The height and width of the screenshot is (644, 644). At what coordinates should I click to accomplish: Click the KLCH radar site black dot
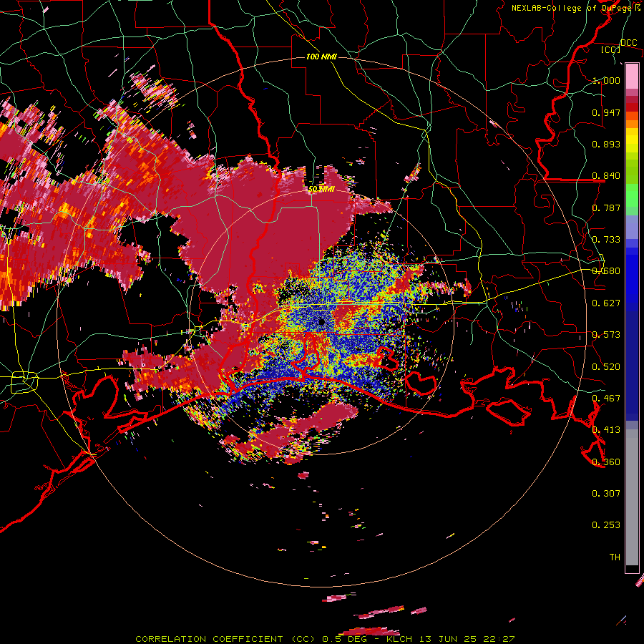(x=322, y=323)
